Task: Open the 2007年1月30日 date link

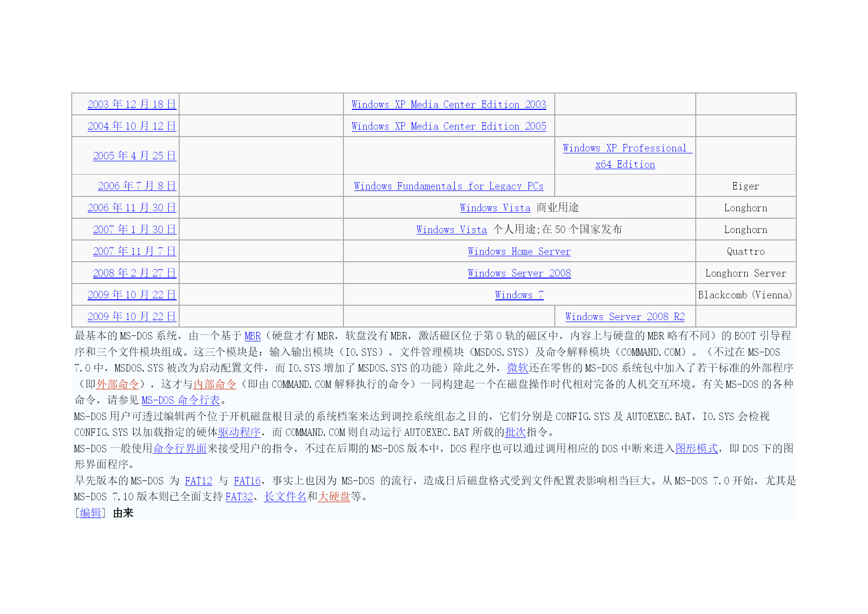Action: point(135,230)
